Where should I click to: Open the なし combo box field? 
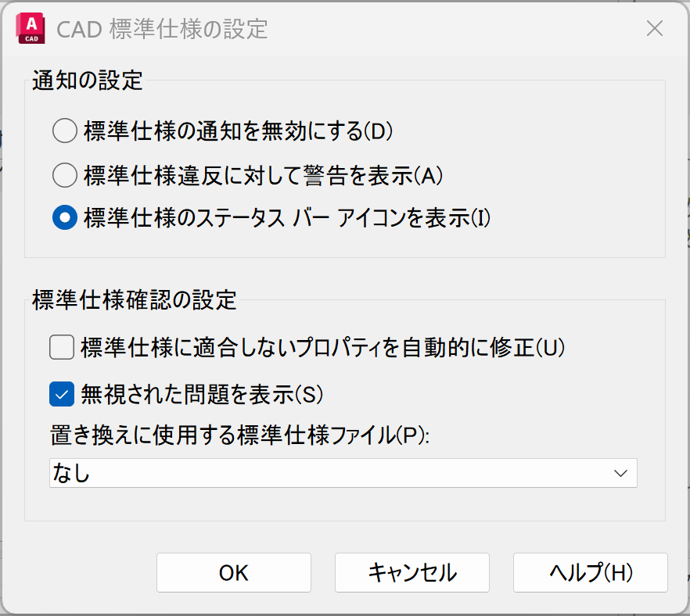[329, 473]
